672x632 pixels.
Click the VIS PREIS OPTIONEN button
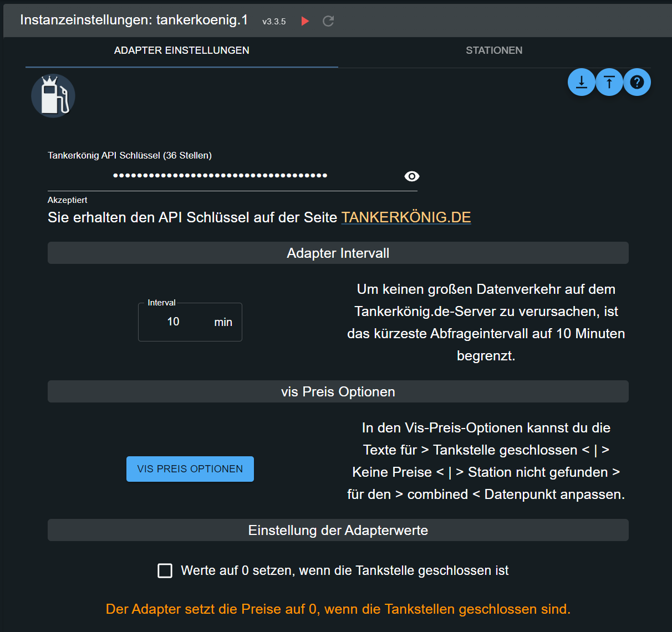coord(190,469)
